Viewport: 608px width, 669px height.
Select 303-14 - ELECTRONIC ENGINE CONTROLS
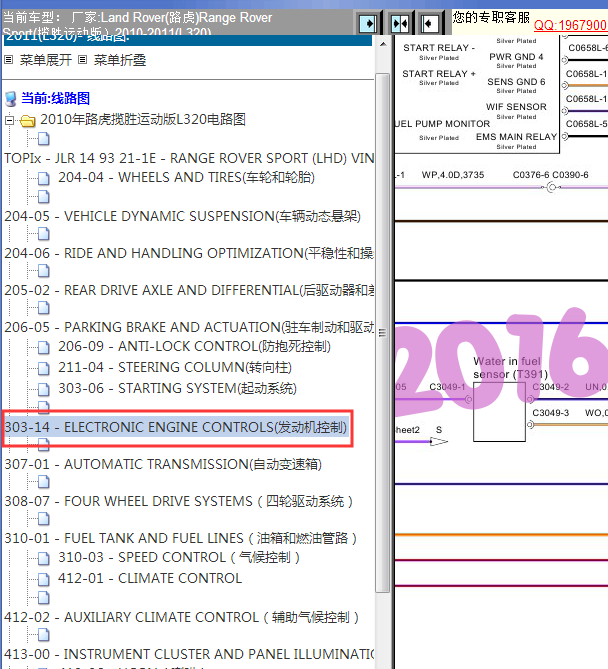tap(176, 428)
